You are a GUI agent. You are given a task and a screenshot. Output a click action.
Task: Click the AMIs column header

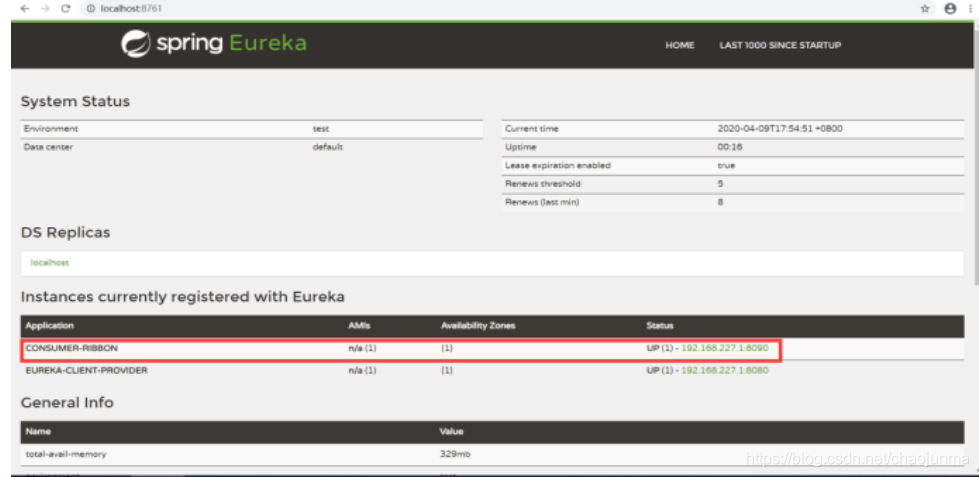359,326
